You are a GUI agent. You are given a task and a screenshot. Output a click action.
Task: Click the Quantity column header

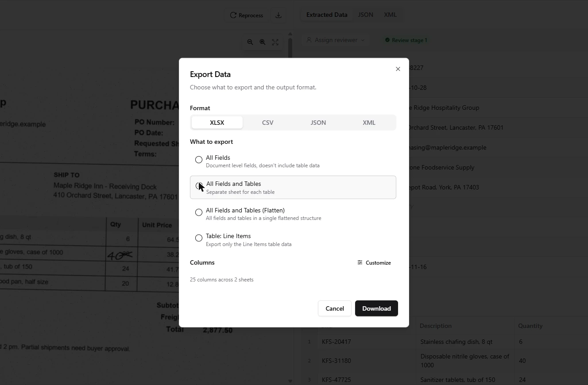tap(551, 326)
